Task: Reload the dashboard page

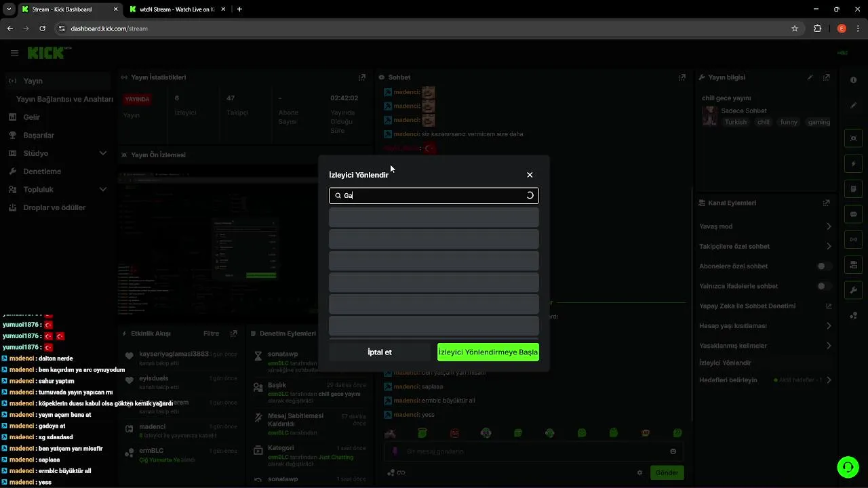Action: coord(43,28)
